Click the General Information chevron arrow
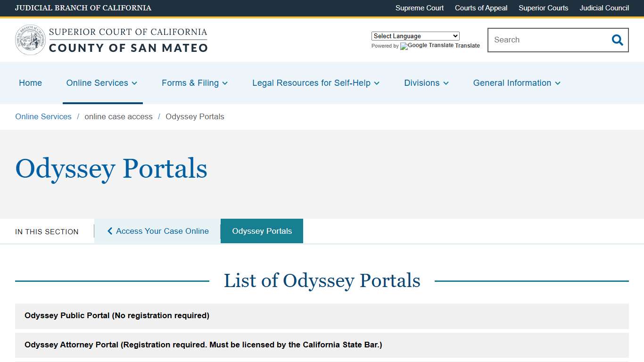 pos(558,83)
